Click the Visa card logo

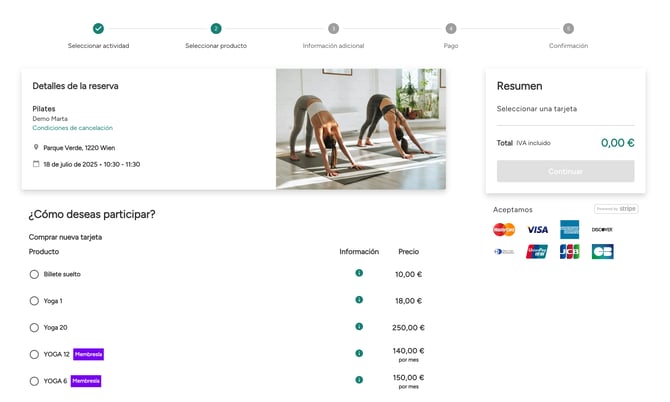(x=537, y=230)
